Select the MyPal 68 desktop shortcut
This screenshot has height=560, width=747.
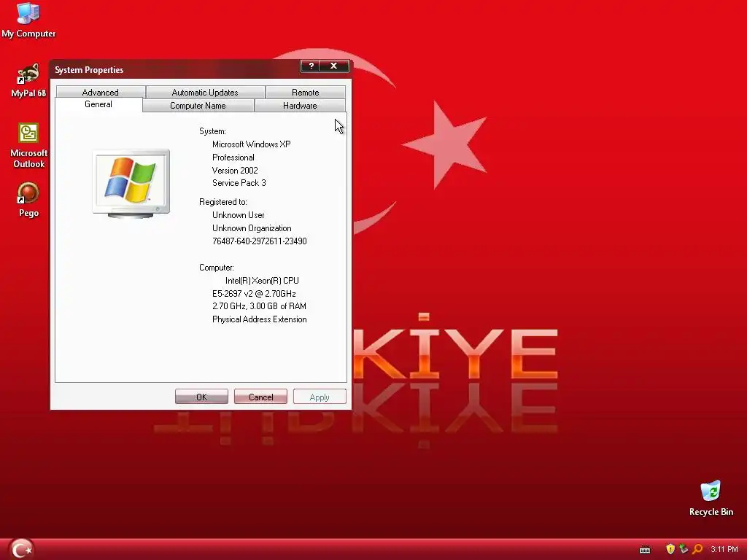coord(28,80)
